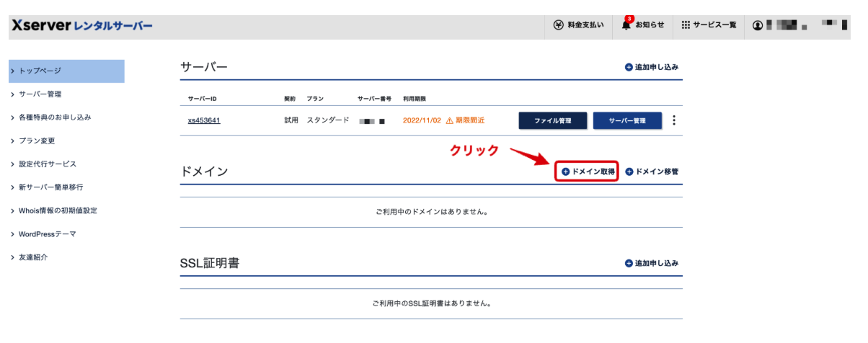The height and width of the screenshot is (343, 868).
Task: Click the ファイル管理 button
Action: (553, 120)
